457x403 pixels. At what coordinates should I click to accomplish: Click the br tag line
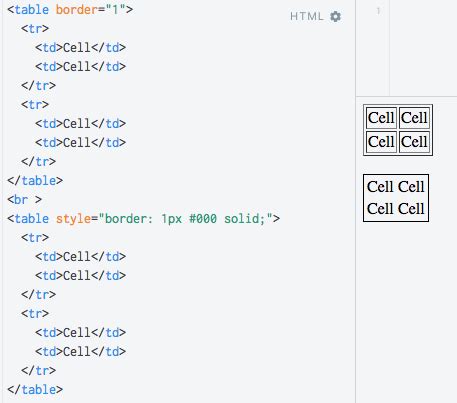pos(24,200)
